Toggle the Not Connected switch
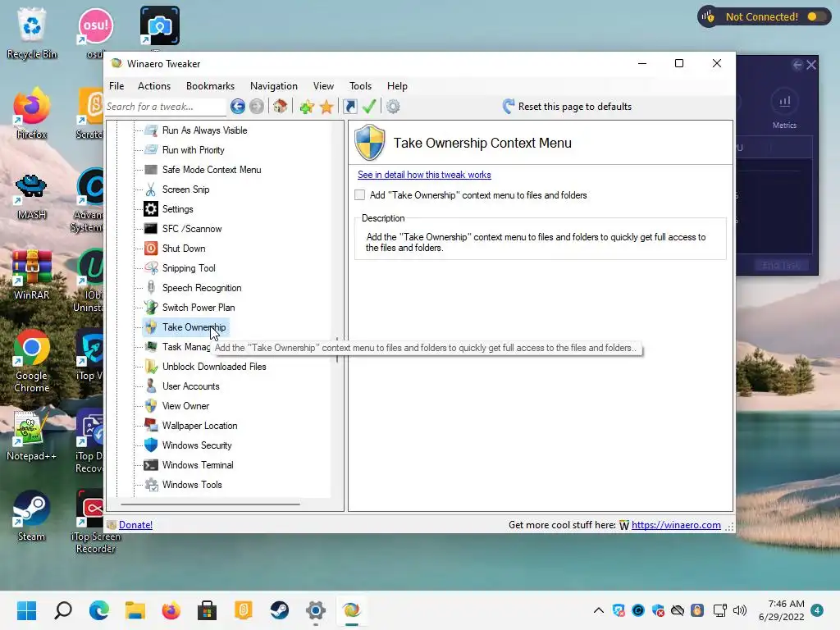 (x=816, y=16)
